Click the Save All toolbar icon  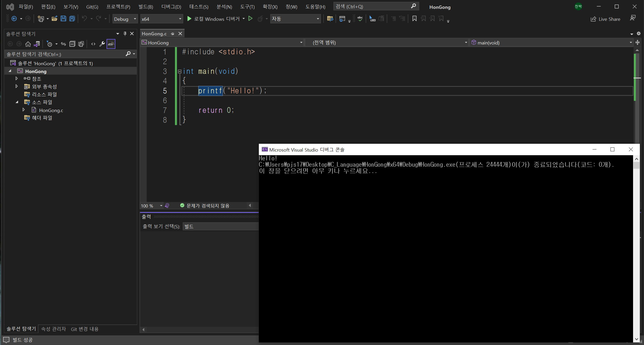[x=72, y=19]
